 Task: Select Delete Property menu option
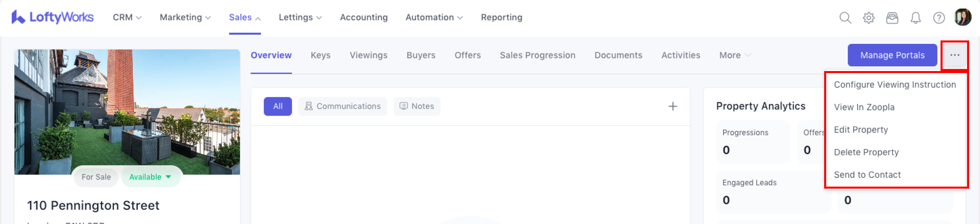(866, 152)
